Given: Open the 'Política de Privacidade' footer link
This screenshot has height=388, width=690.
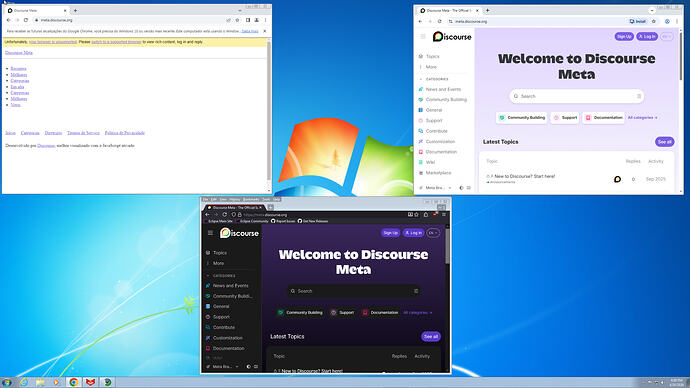Looking at the screenshot, I should click(125, 132).
